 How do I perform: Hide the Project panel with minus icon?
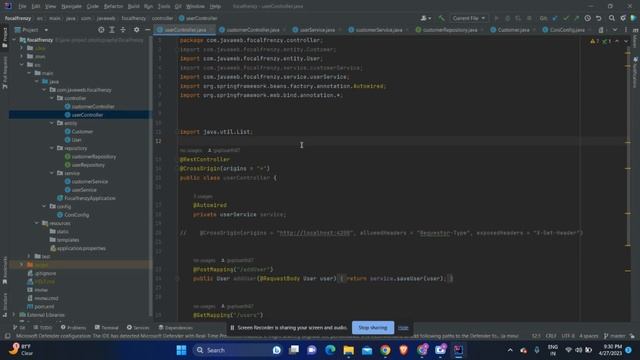[x=147, y=30]
